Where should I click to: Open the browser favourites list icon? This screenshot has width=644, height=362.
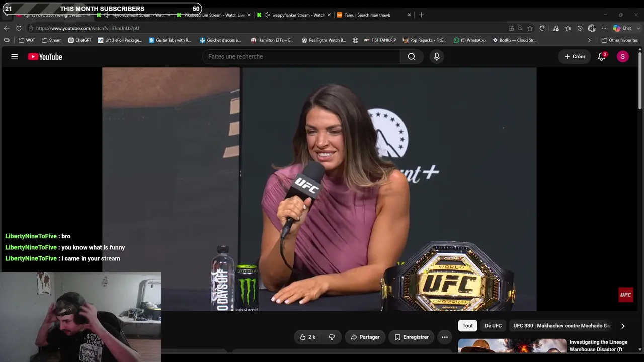coord(568,28)
